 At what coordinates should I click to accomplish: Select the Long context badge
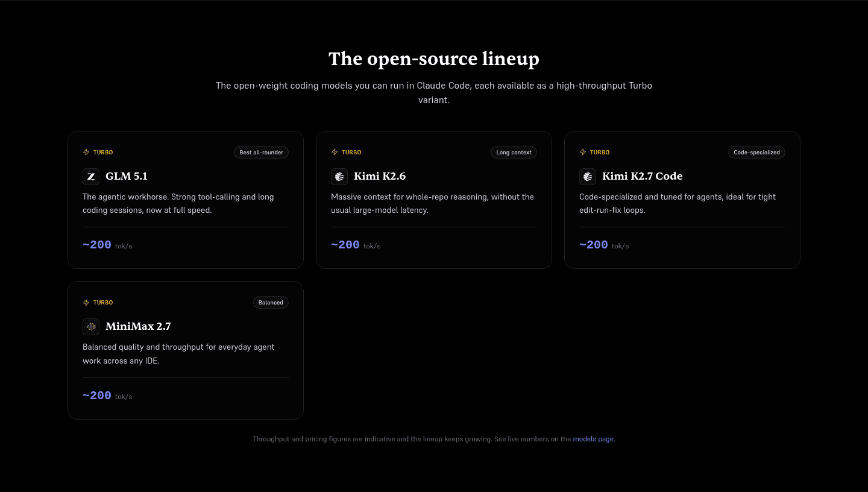coord(514,153)
